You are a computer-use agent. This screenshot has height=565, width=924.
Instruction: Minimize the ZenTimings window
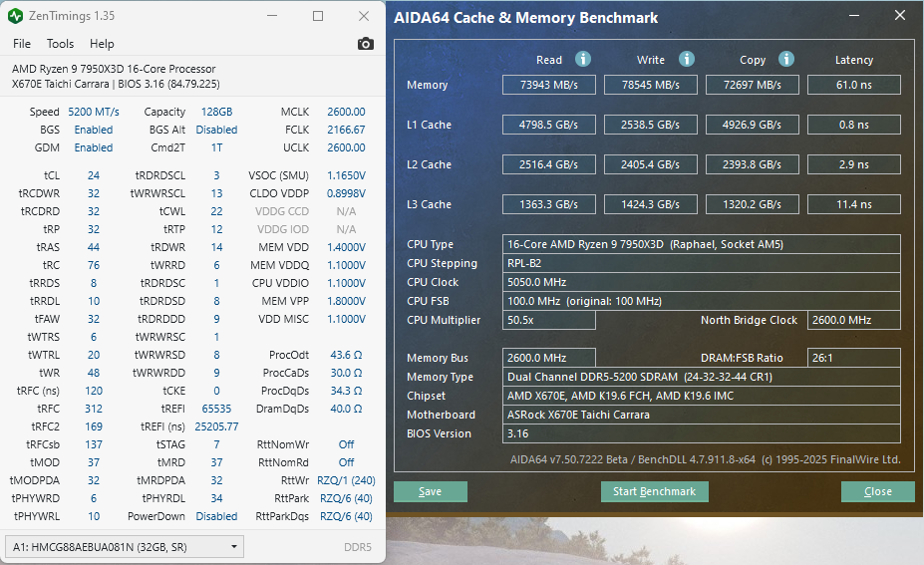click(272, 16)
